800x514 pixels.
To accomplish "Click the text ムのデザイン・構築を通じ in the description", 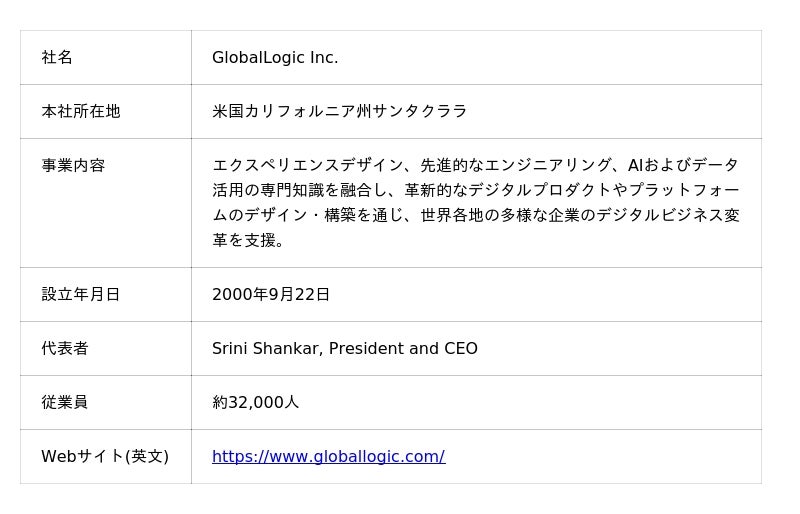I will click(308, 216).
